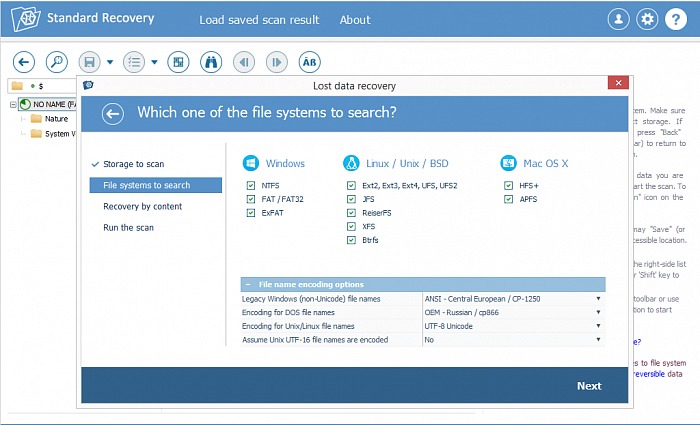Select File systems to search step

click(156, 185)
